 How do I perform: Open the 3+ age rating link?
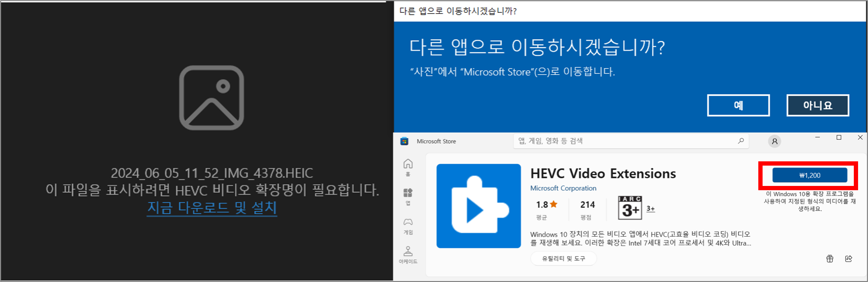pyautogui.click(x=651, y=209)
